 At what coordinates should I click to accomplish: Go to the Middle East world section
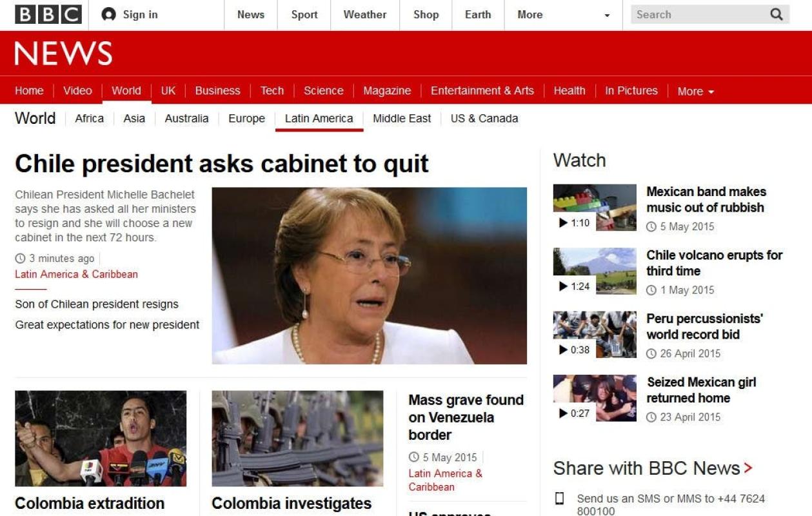click(x=402, y=118)
